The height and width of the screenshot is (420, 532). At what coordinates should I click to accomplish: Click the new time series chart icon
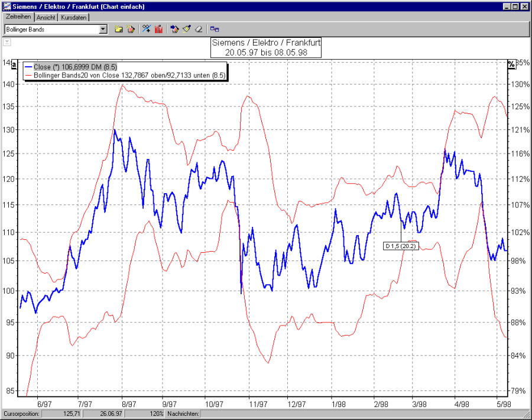coord(131,28)
